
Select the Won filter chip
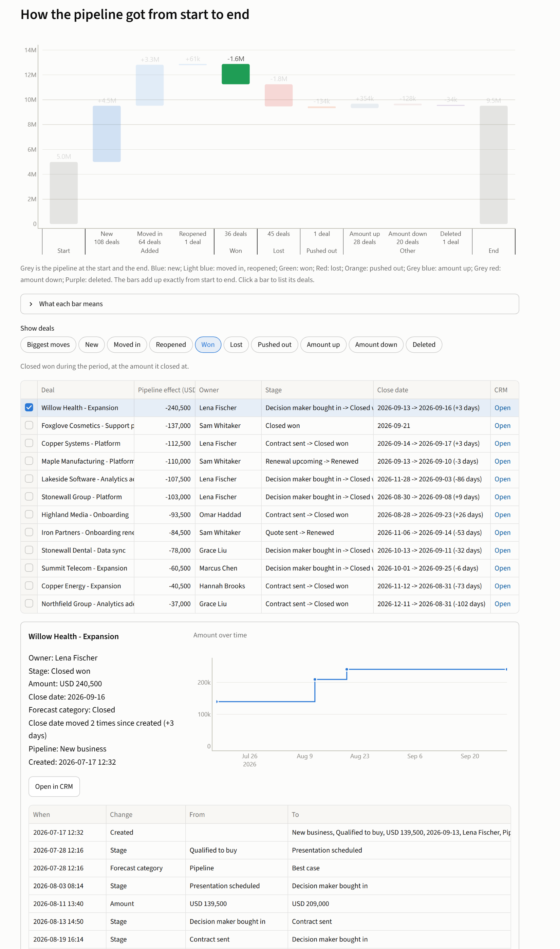[x=208, y=345]
